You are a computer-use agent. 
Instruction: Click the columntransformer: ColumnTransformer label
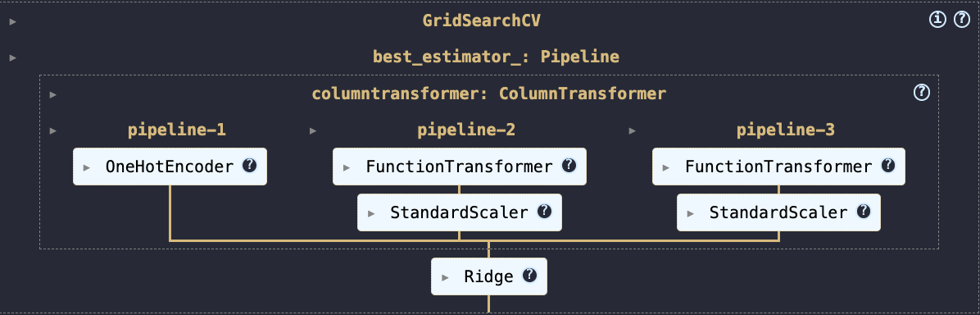point(488,94)
